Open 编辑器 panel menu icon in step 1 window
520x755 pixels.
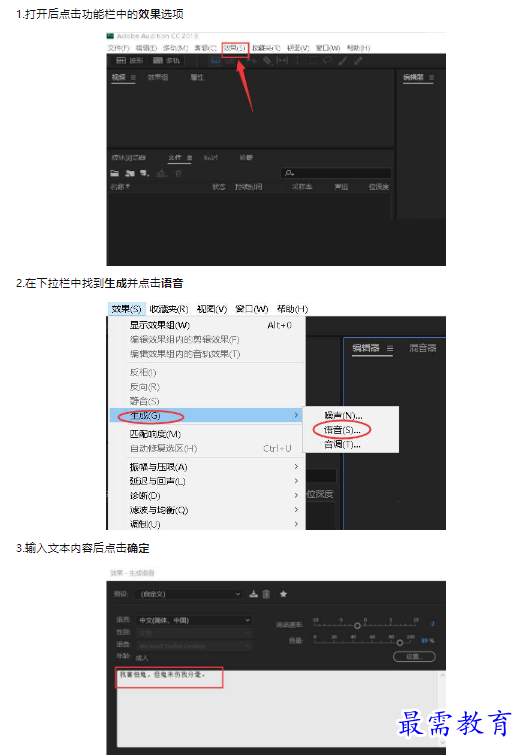click(x=431, y=78)
